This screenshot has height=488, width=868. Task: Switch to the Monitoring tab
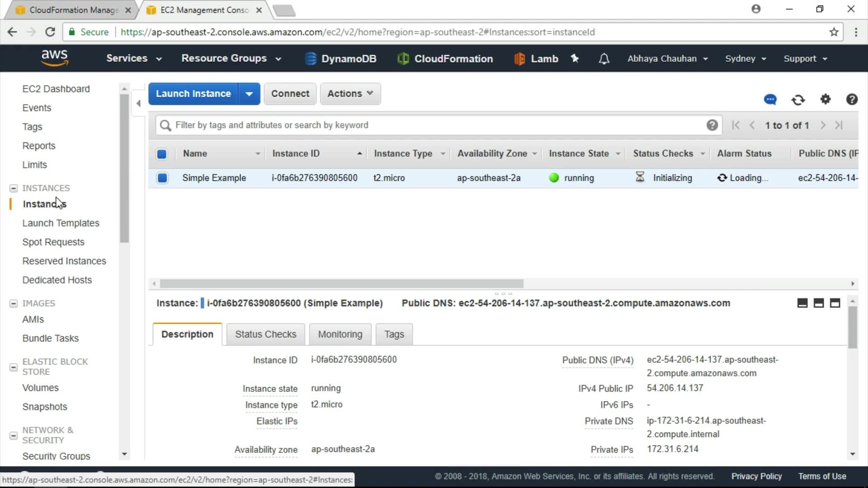[340, 334]
